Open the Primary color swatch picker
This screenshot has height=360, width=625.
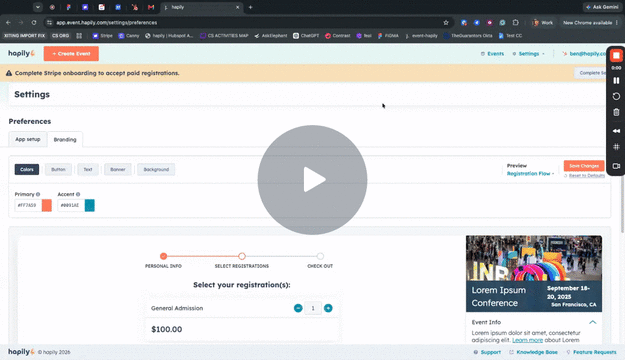click(47, 205)
